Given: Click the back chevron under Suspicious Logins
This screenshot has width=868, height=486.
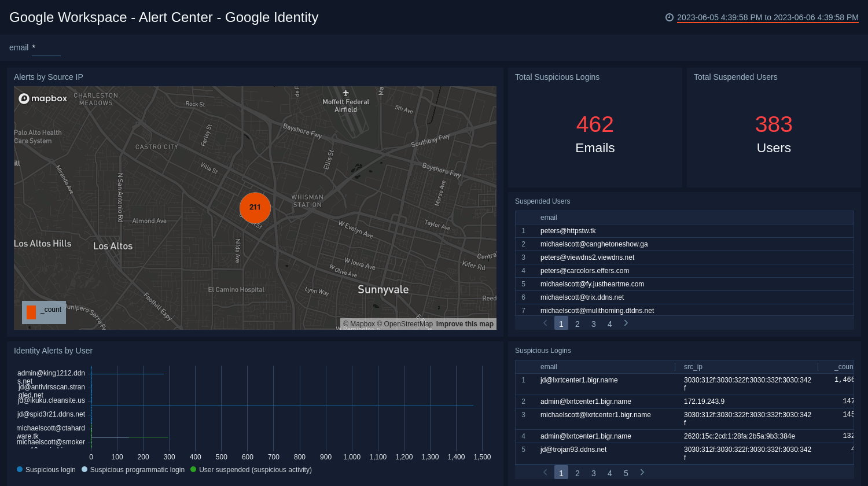Looking at the screenshot, I should tap(545, 472).
